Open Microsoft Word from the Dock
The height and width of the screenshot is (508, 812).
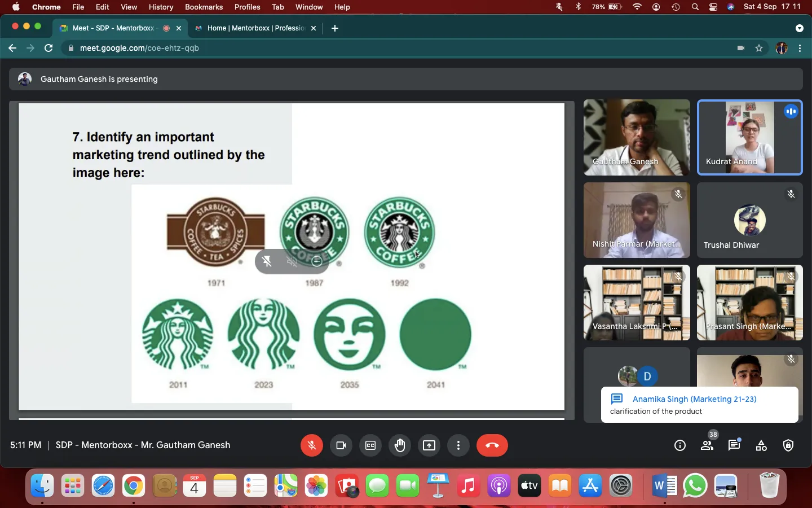coord(665,485)
